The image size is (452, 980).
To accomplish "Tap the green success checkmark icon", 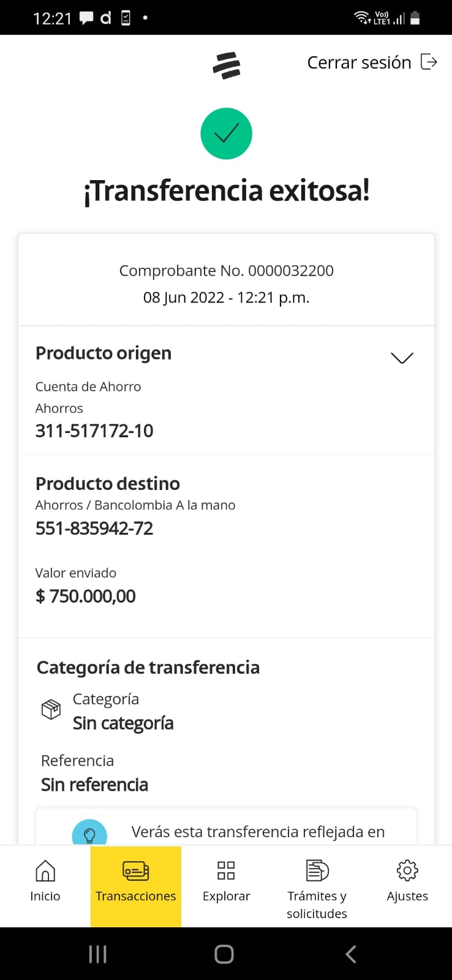I will tap(226, 134).
